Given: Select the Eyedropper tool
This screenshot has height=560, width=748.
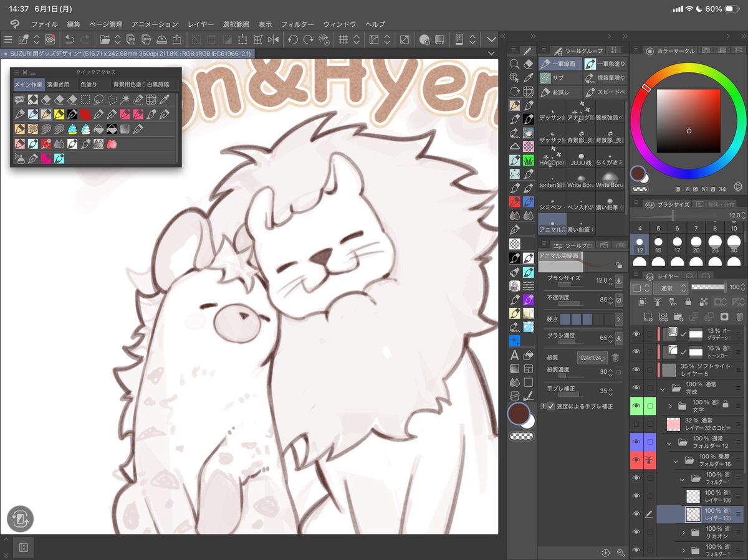Looking at the screenshot, I should (529, 77).
